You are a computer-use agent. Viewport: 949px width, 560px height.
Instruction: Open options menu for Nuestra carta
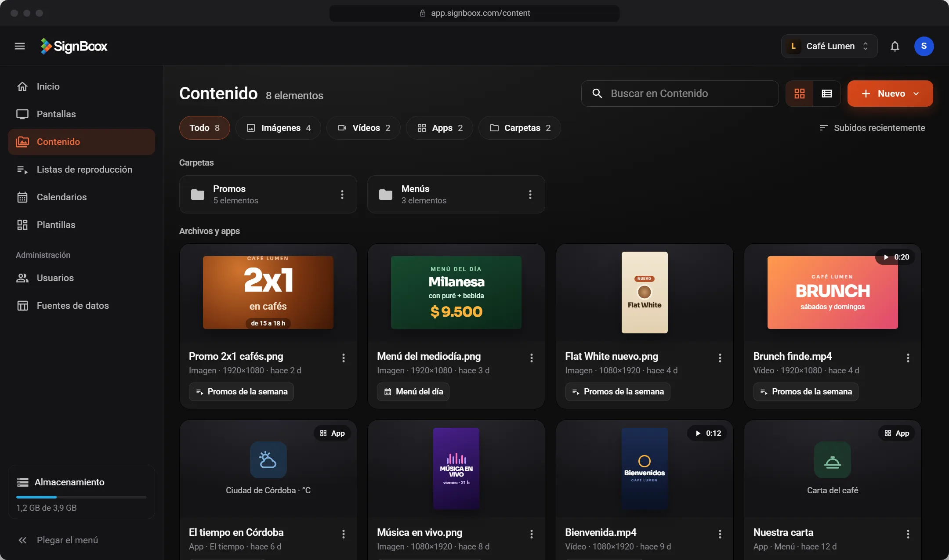pyautogui.click(x=908, y=534)
